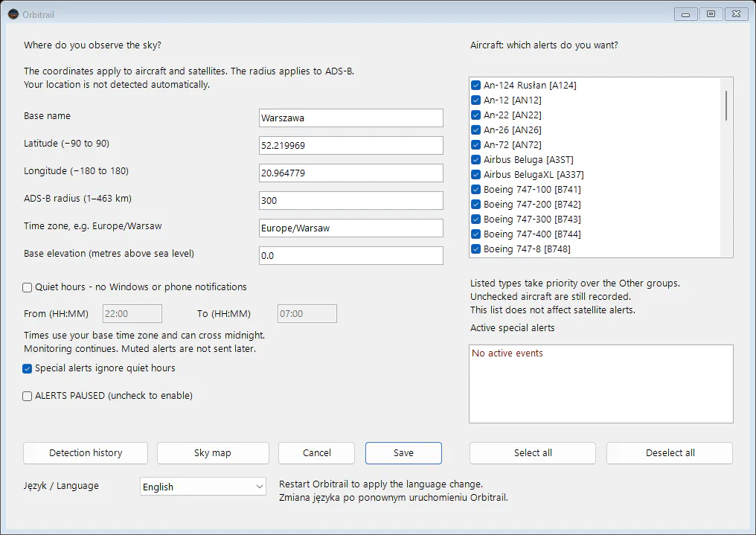Select the An-26 [AN26] row label

click(x=513, y=130)
